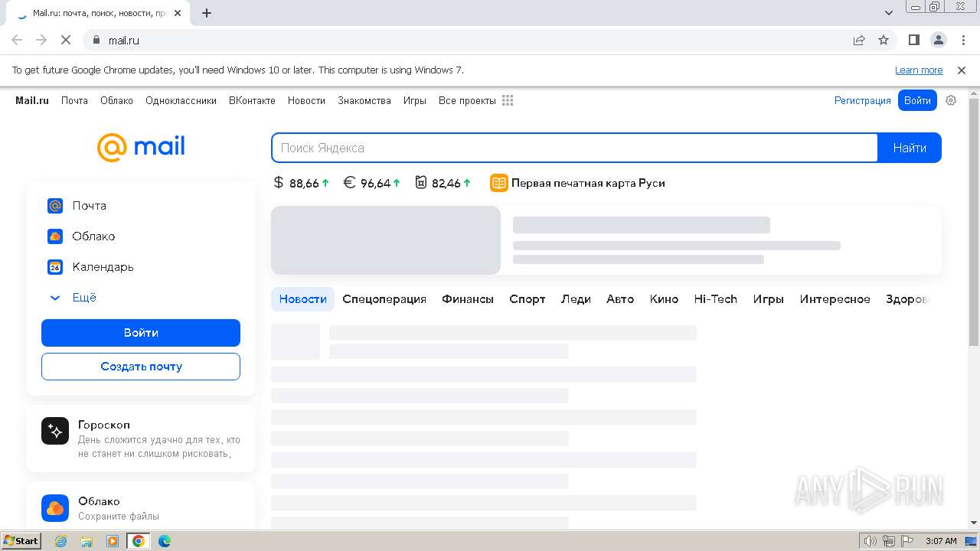This screenshot has width=980, height=551.
Task: Open a new tab with plus button
Action: click(207, 13)
